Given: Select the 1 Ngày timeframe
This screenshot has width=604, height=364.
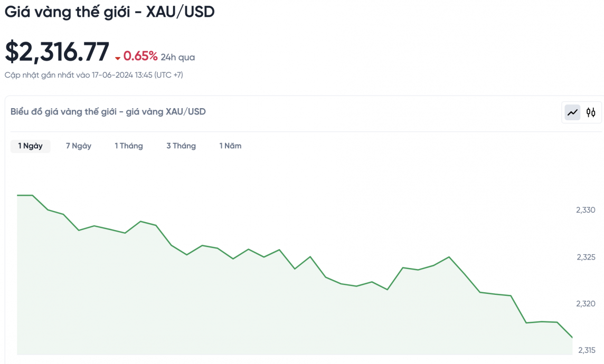Looking at the screenshot, I should (x=30, y=146).
